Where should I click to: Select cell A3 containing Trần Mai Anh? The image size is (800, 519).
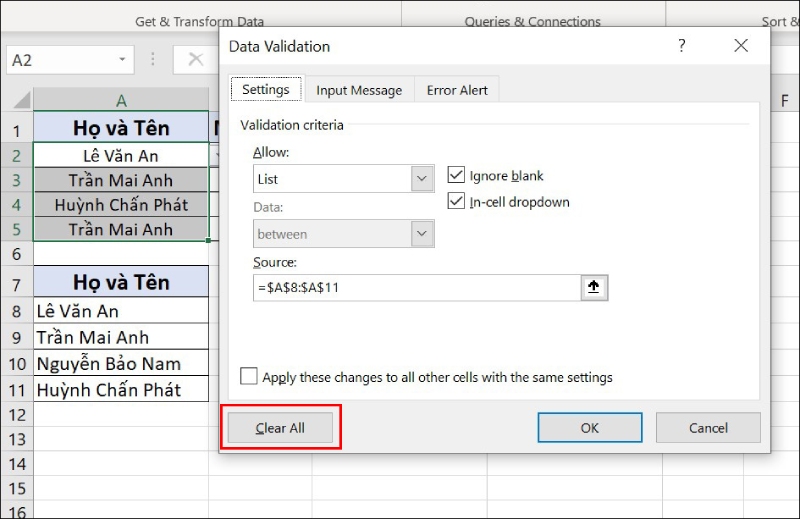coord(121,180)
